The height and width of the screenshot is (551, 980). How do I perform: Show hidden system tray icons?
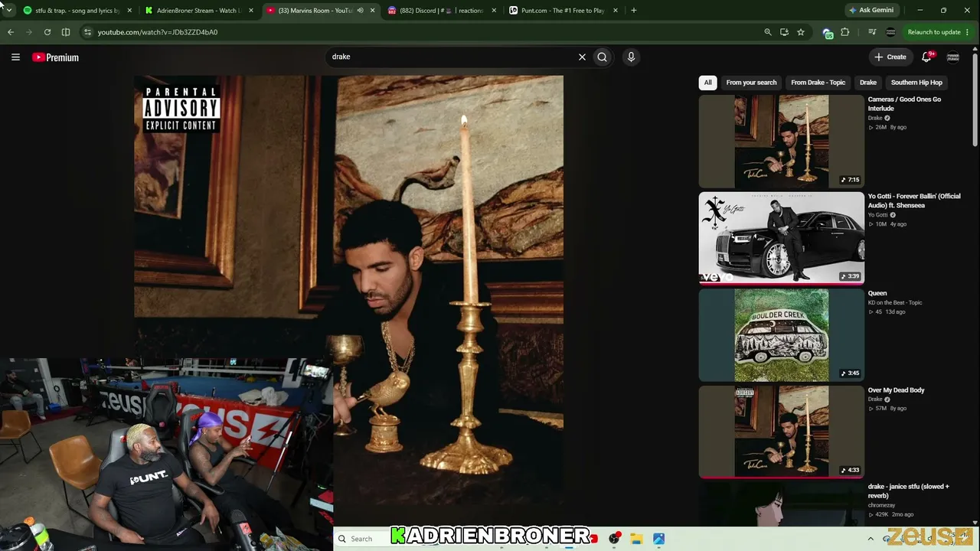coord(871,539)
